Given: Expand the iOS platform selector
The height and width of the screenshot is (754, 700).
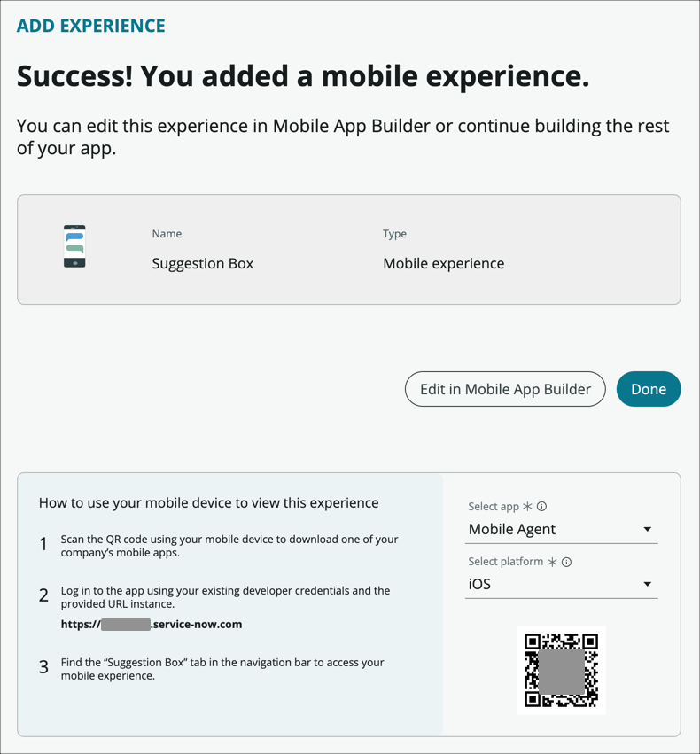Looking at the screenshot, I should (561, 584).
